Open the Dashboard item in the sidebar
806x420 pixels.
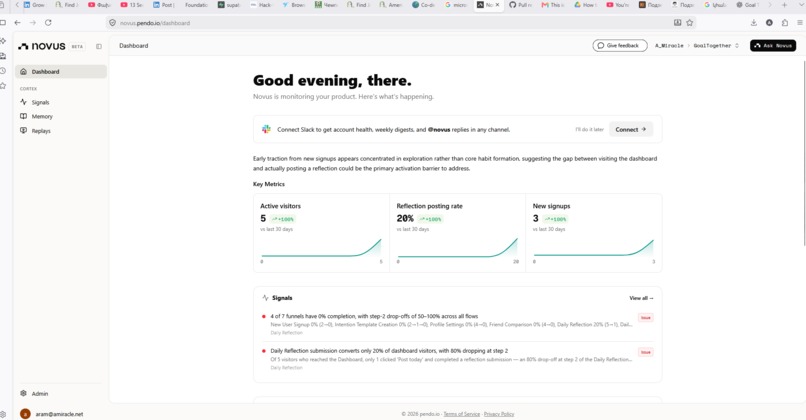61,71
